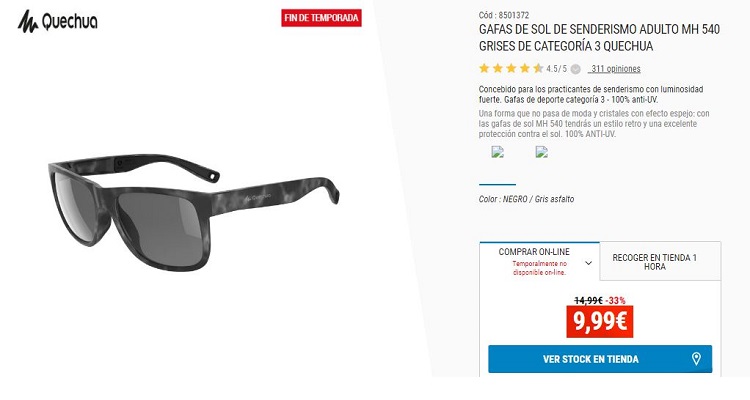Screen dimensions: 750x400
Task: Click the first broken feature image icon
Action: [497, 152]
